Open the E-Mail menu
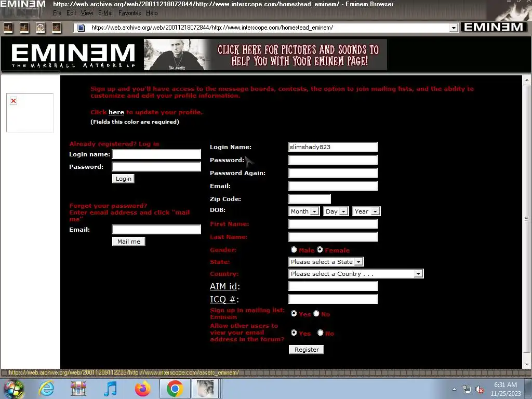The image size is (532, 399). click(106, 13)
